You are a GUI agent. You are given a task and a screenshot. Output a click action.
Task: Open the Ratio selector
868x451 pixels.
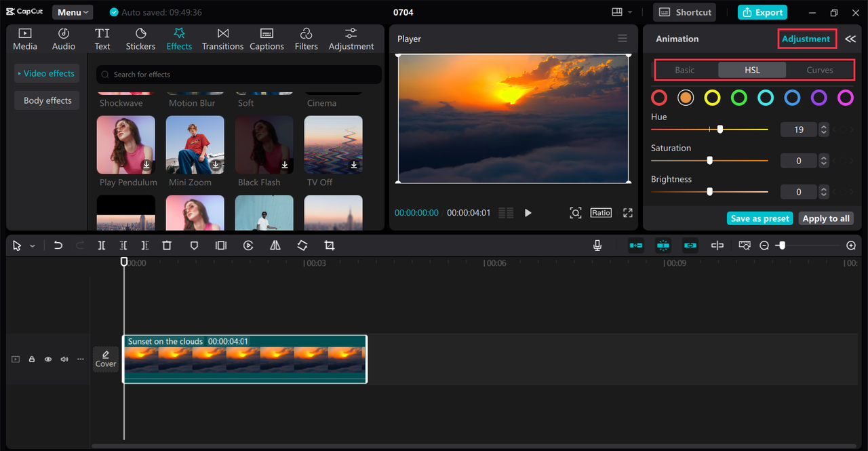coord(601,213)
